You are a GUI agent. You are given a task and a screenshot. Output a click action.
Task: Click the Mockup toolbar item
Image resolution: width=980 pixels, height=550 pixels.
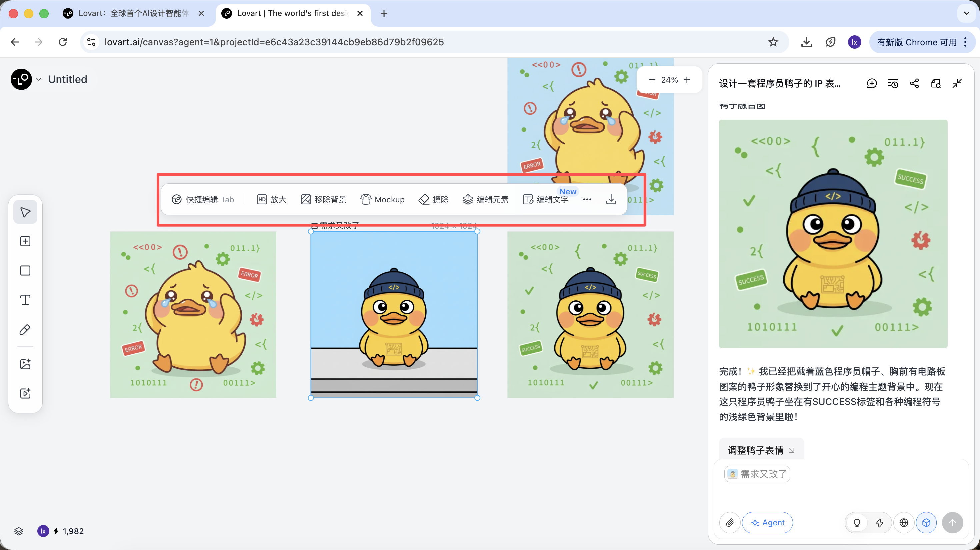[382, 199]
